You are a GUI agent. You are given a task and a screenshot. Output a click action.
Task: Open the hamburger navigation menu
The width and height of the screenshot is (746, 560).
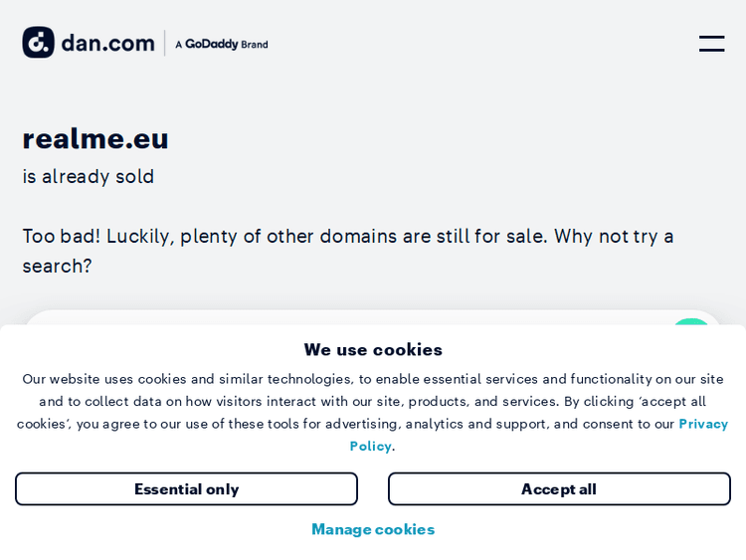(x=711, y=44)
